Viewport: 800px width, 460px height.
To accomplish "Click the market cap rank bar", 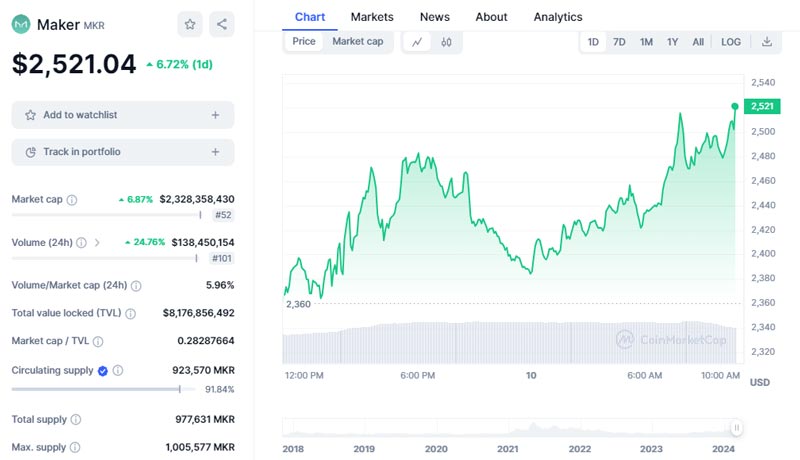I will click(107, 215).
